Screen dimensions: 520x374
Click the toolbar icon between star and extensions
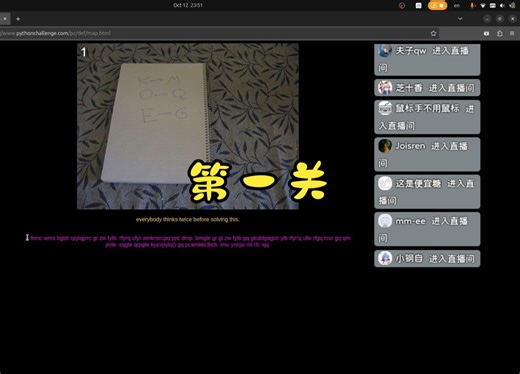point(487,33)
